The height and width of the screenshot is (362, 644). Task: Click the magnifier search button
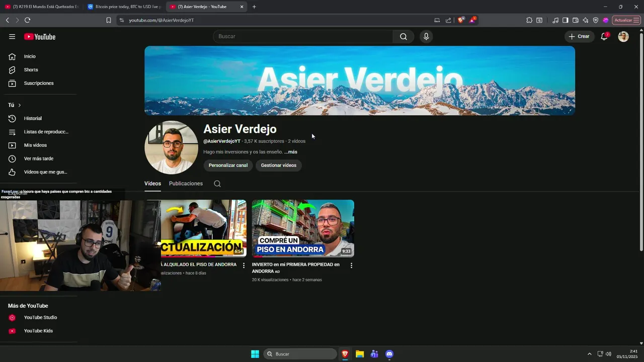point(404,36)
